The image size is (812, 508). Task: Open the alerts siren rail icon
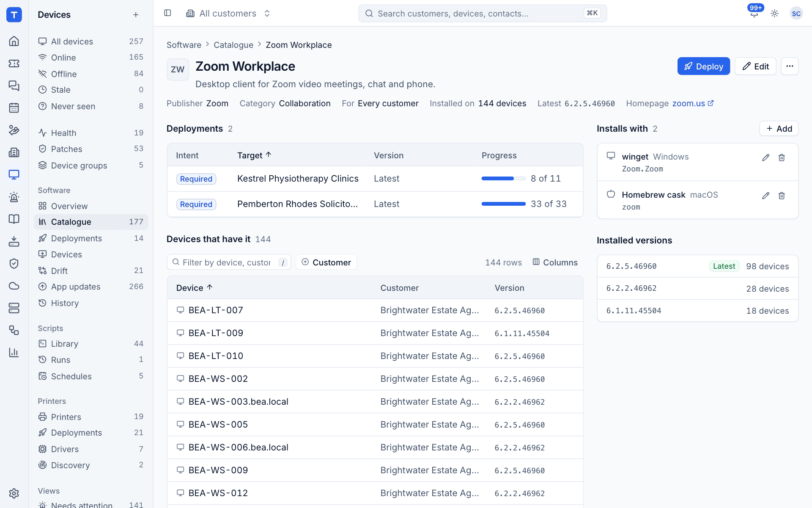[x=14, y=197]
